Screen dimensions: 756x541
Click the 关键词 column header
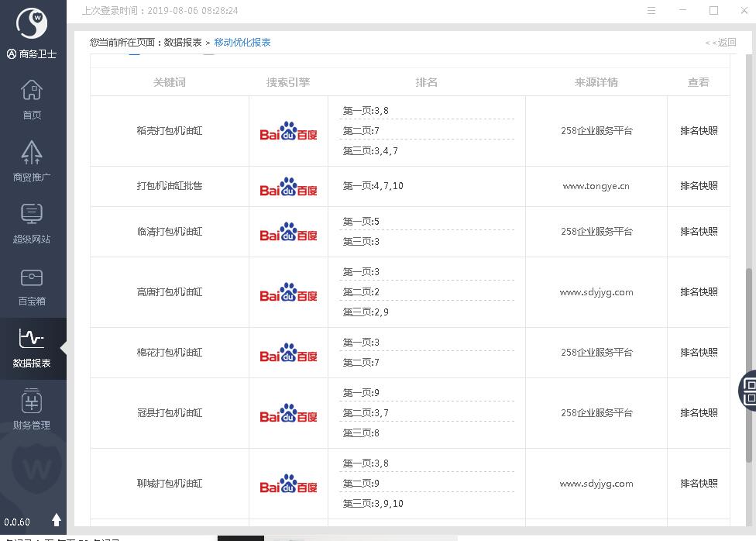[169, 82]
